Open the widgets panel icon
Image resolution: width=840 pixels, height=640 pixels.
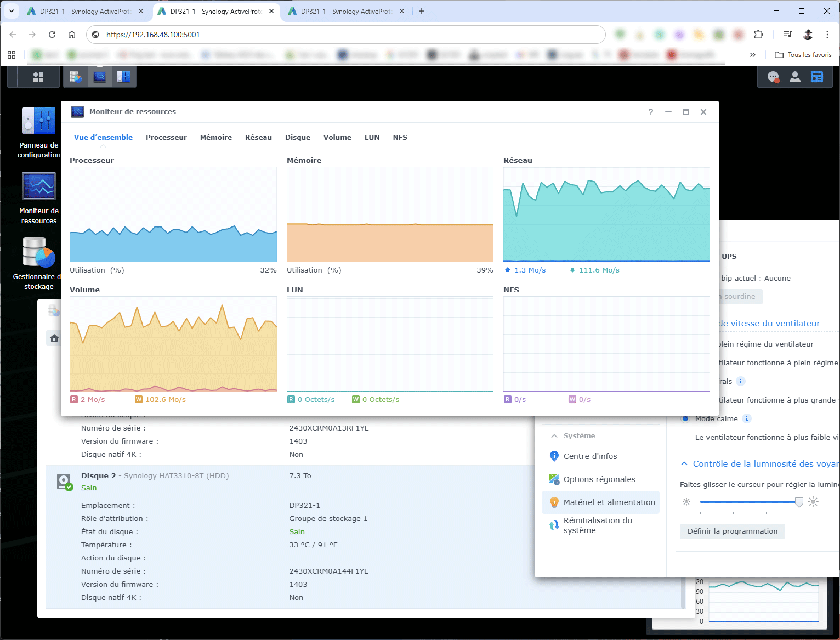click(x=816, y=77)
